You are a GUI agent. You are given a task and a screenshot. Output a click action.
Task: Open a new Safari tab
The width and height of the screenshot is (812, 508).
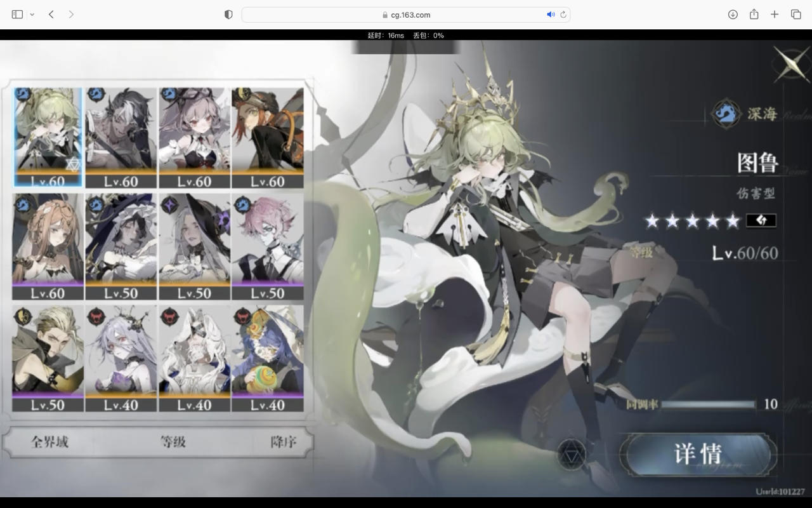775,14
